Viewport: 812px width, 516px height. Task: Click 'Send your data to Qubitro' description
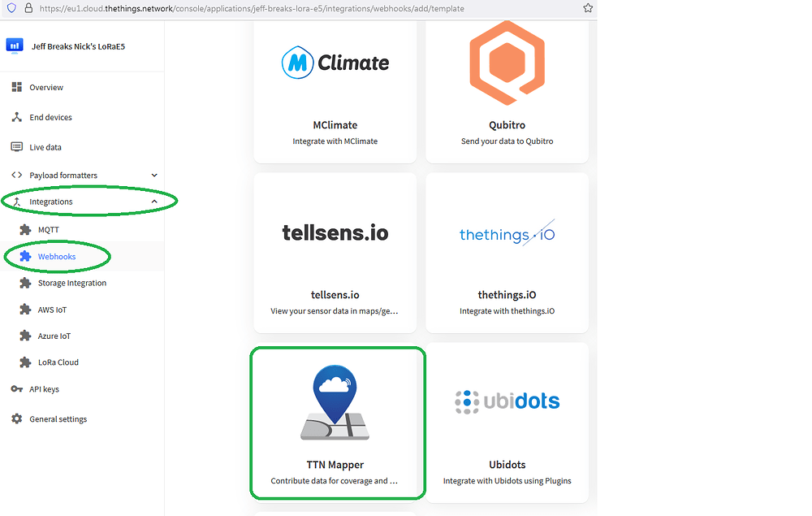(x=507, y=141)
